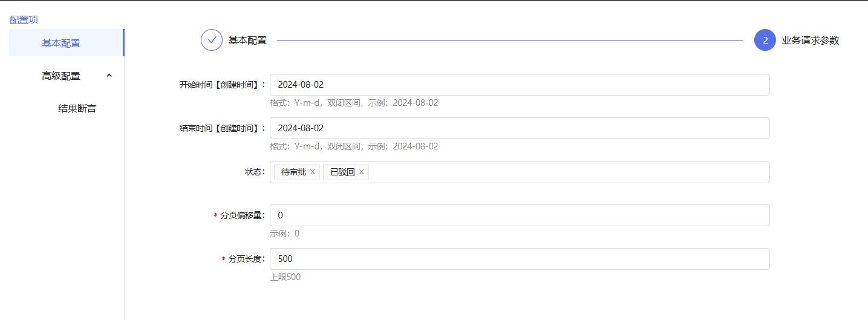Image resolution: width=868 pixels, height=320 pixels.
Task: Focus the 结束时间【创建时间】 input field
Action: point(519,128)
